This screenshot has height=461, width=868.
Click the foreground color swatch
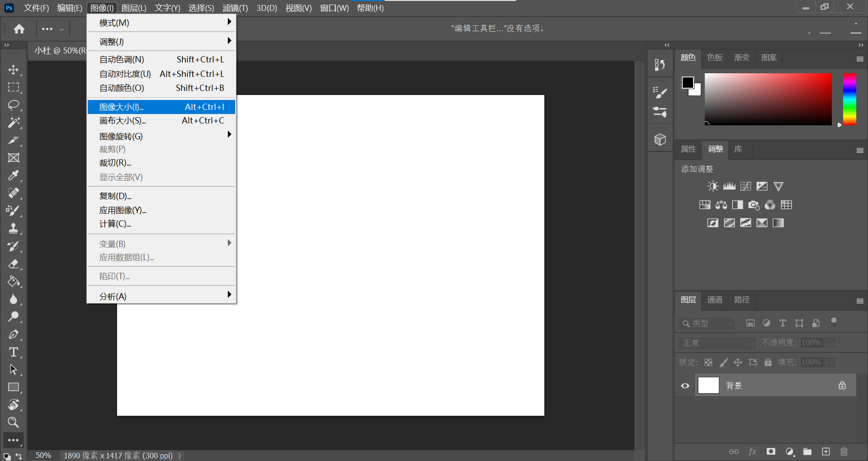[688, 82]
